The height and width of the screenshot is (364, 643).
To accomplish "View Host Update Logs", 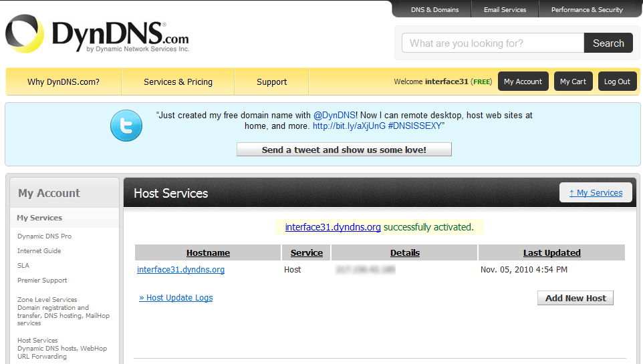I will (x=176, y=298).
